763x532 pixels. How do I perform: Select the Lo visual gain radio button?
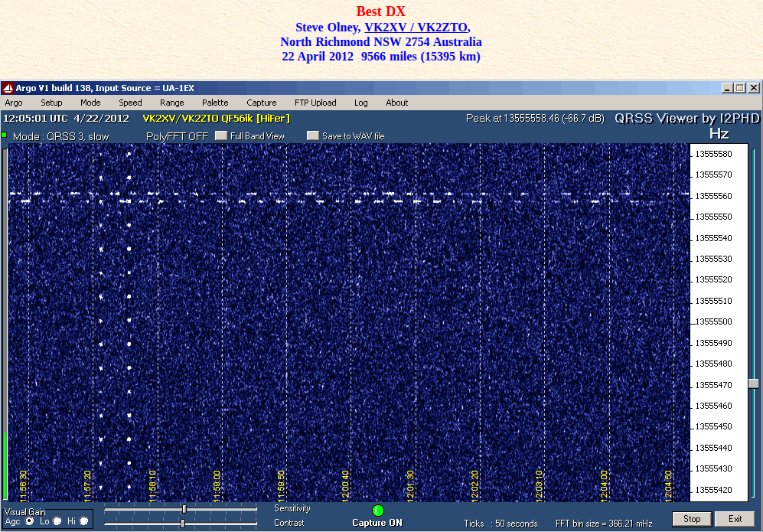(57, 521)
